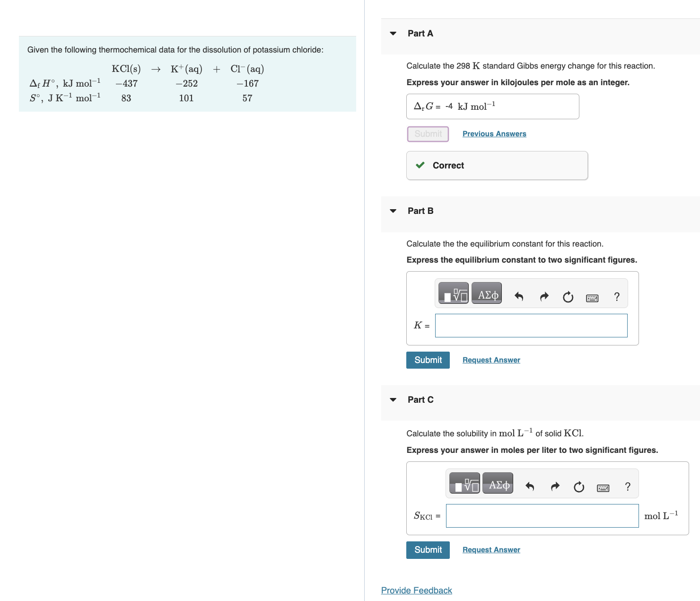Open the keyboard shortcuts icon in Part B

592,297
